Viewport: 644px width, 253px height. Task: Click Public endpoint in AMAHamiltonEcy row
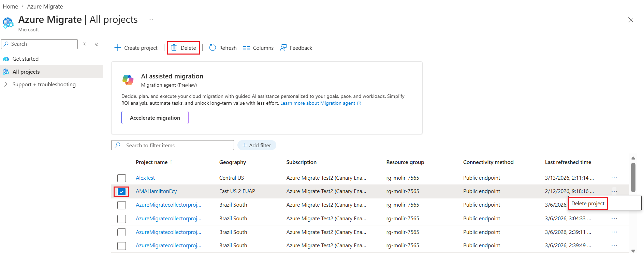(482, 191)
